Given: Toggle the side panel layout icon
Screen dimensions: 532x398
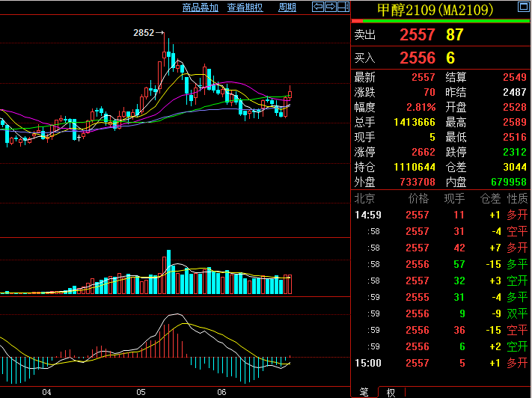Looking at the screenshot, I should (343, 7).
